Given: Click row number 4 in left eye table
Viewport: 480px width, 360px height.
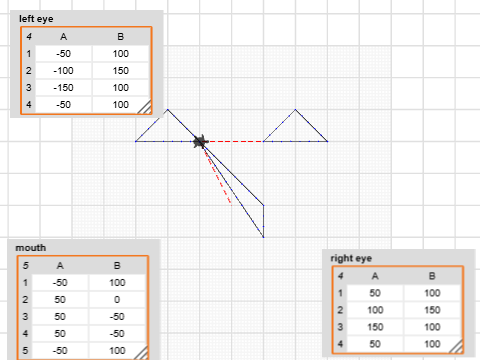Looking at the screenshot, I should click(x=29, y=105).
